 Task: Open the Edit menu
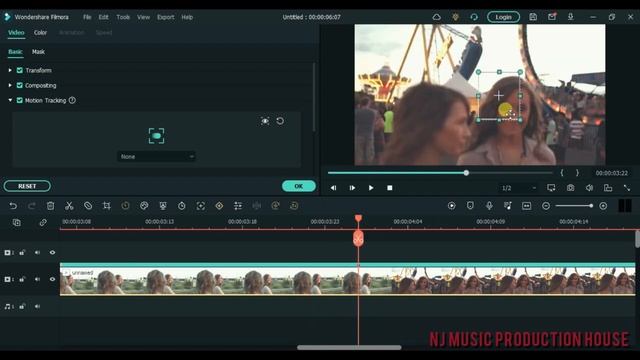point(104,17)
